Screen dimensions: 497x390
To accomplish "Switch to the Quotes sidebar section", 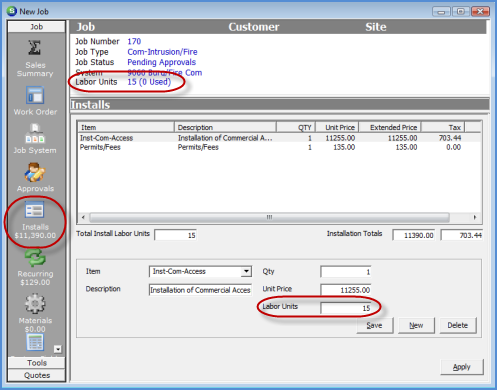I will tap(37, 375).
